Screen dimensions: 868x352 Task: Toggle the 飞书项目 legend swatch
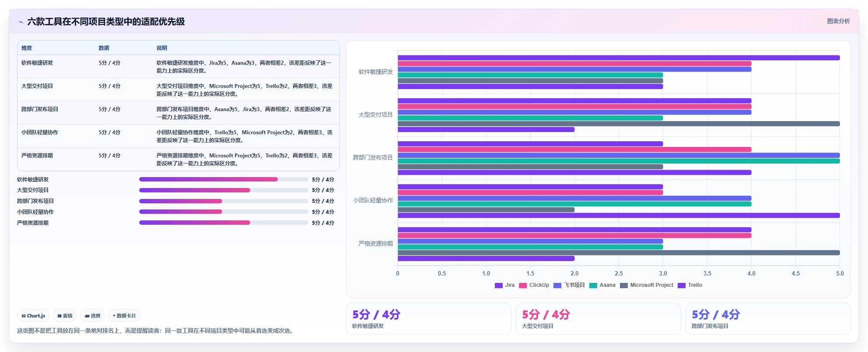(x=557, y=286)
